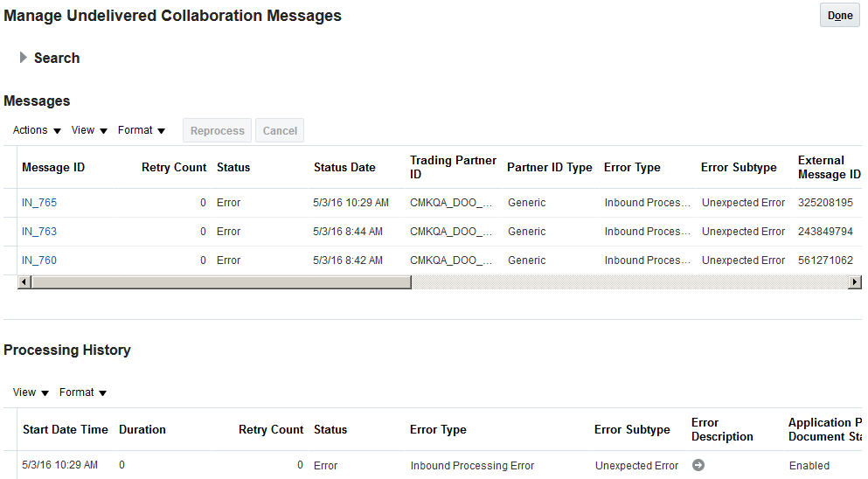Sort by Status Date column header
The image size is (868, 479).
[x=344, y=168]
